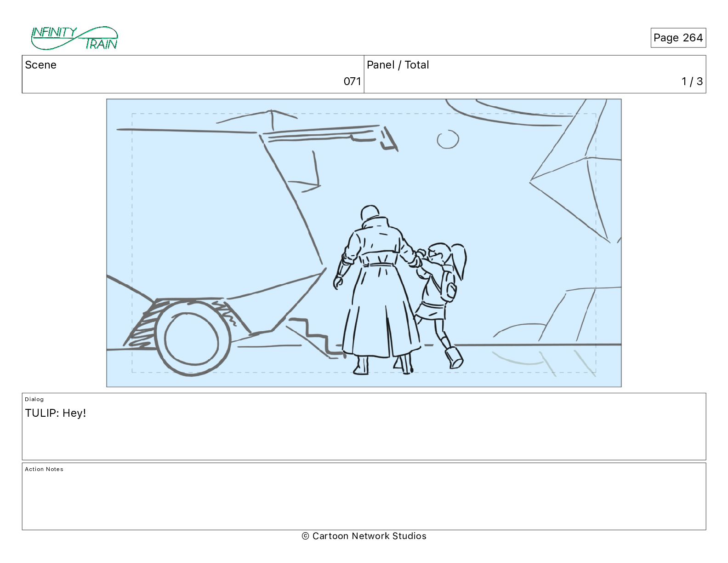The width and height of the screenshot is (728, 563).
Task: Open the storyboard panel drawing
Action: tap(364, 243)
